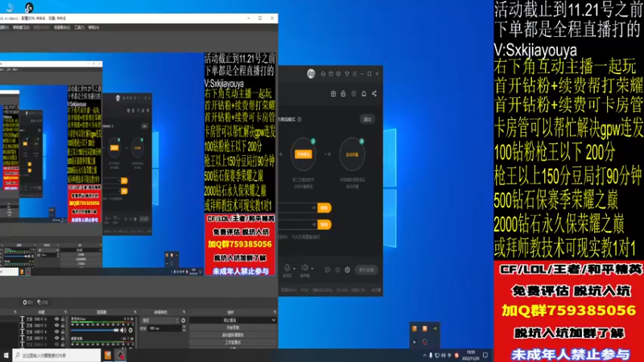Click microphone icon in companion bottom bar
Image resolution: width=644 pixels, height=362 pixels.
click(287, 268)
